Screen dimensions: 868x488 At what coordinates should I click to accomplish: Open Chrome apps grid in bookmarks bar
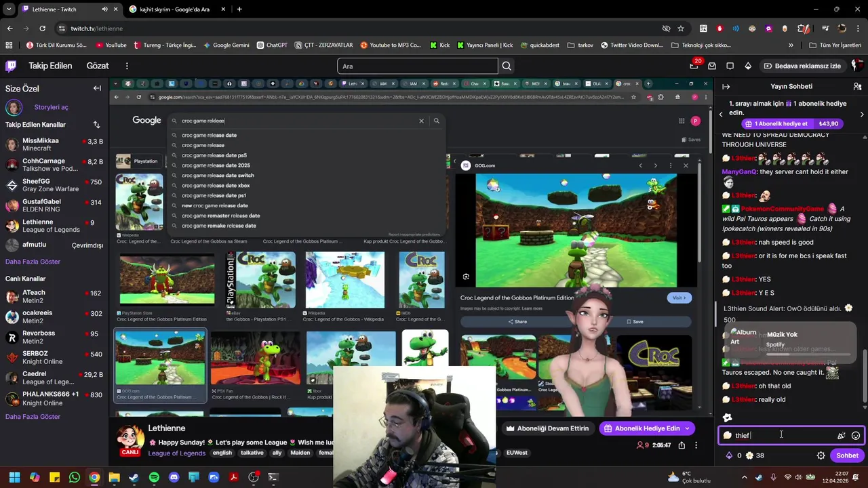[x=9, y=45]
